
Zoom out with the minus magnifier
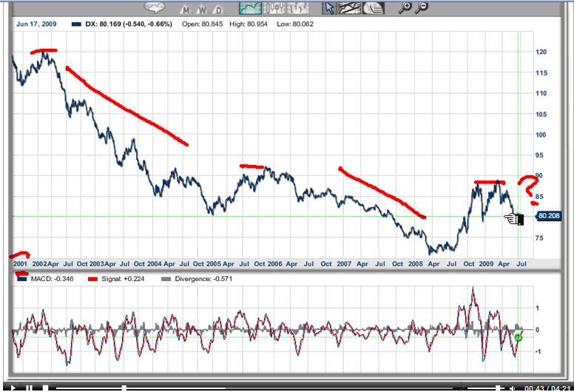tap(423, 8)
